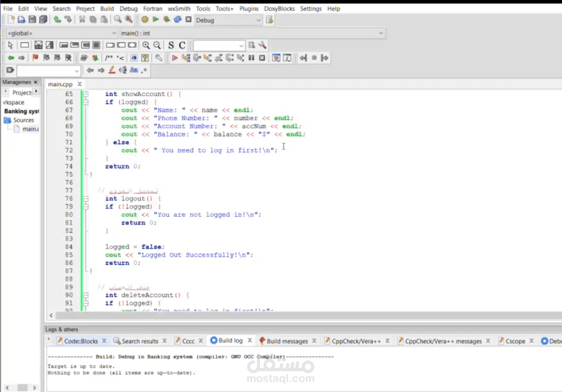Pause debugger with the break icon
Screen dimensions: 562x392
click(x=251, y=58)
